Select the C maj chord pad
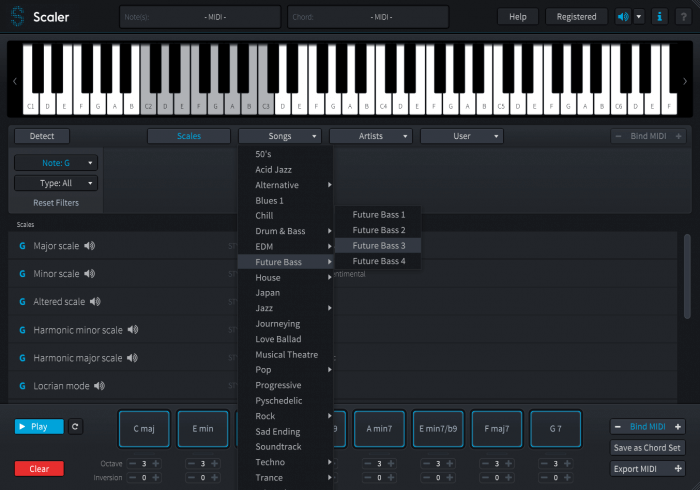Viewport: 700px width, 490px height. point(143,428)
